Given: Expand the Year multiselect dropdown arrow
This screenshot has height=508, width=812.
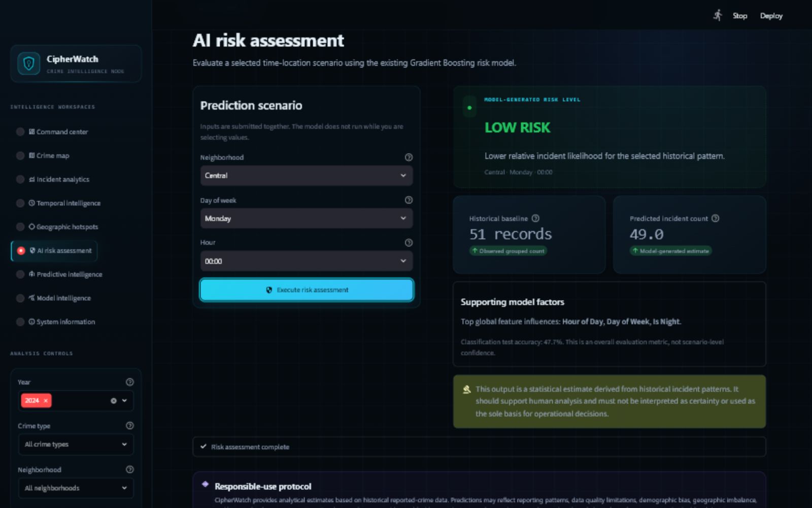Looking at the screenshot, I should click(x=124, y=400).
